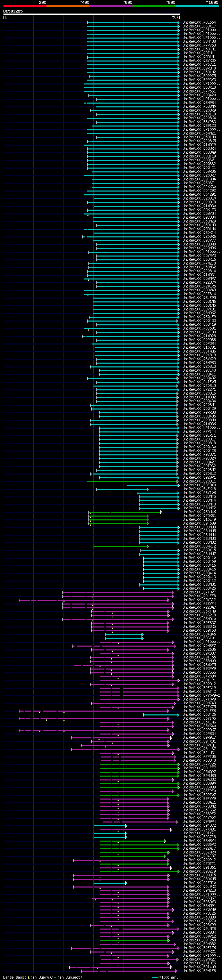Click the green 60-80% identity legend bar
The height and width of the screenshot is (980, 222).
click(154, 6)
